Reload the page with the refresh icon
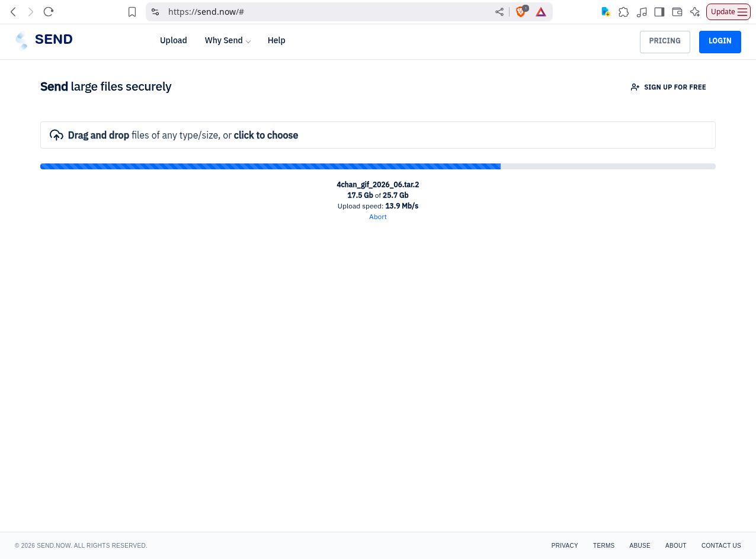Viewport: 756px width, 559px height. 49,12
